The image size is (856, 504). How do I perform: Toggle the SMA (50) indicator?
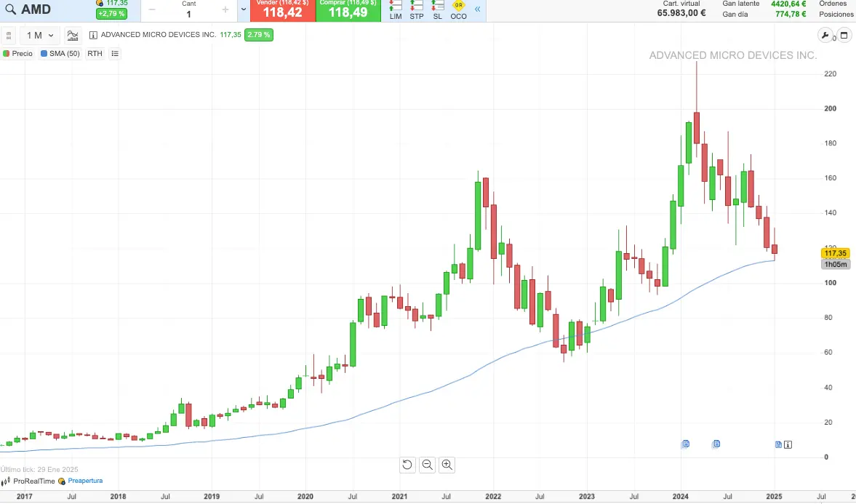click(60, 54)
